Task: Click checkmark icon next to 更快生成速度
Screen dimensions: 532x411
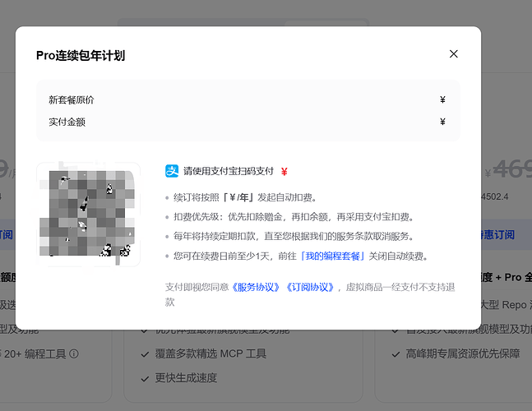Action: 145,379
